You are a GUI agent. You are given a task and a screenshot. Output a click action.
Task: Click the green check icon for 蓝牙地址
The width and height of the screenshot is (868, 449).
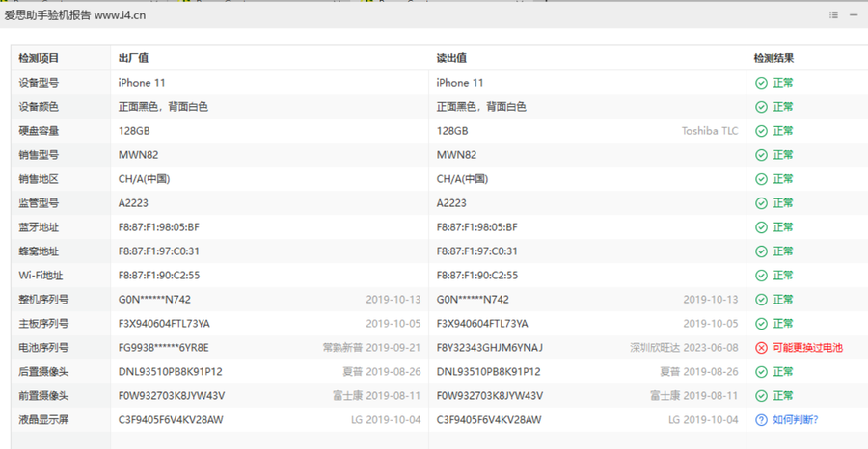[761, 227]
